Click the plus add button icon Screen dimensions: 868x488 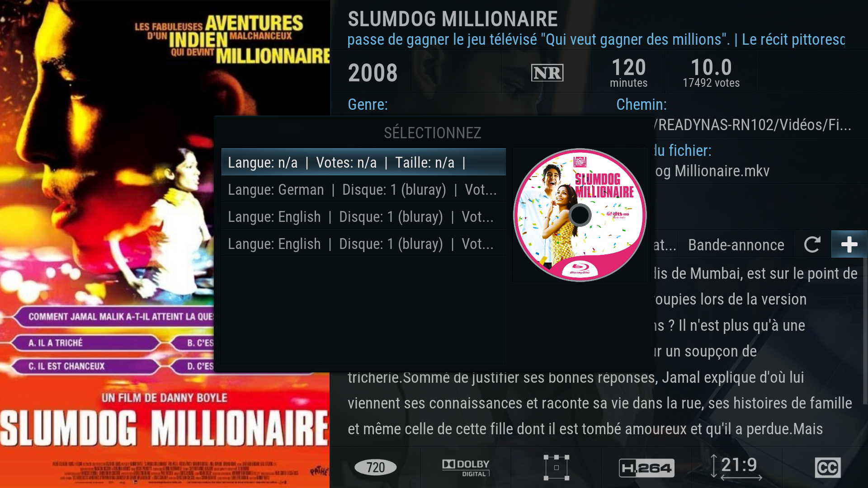pos(849,244)
